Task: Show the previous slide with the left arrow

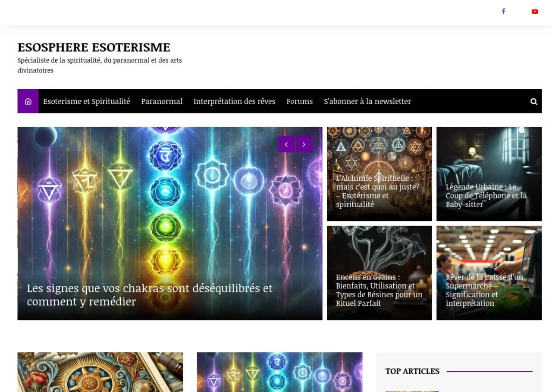Action: [286, 144]
